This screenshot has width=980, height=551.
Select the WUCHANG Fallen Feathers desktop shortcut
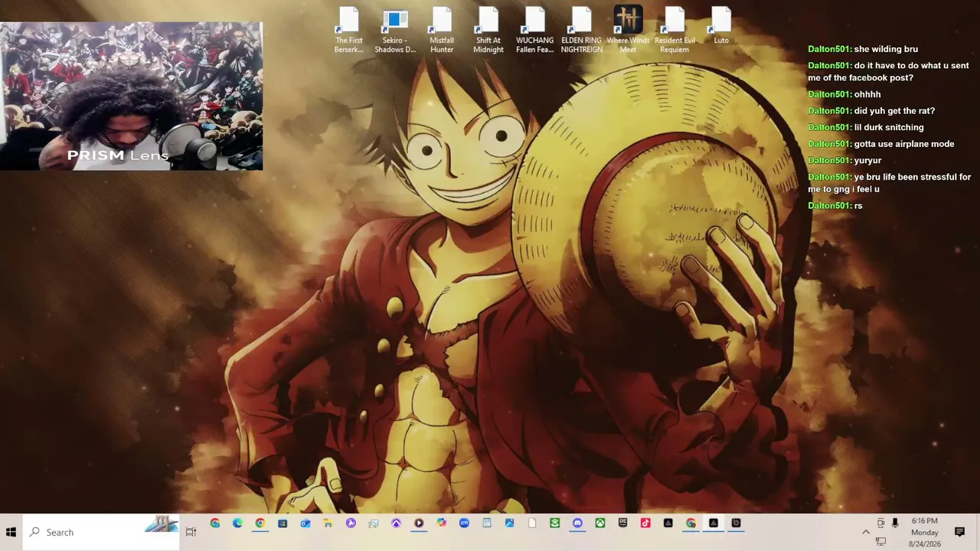click(534, 31)
